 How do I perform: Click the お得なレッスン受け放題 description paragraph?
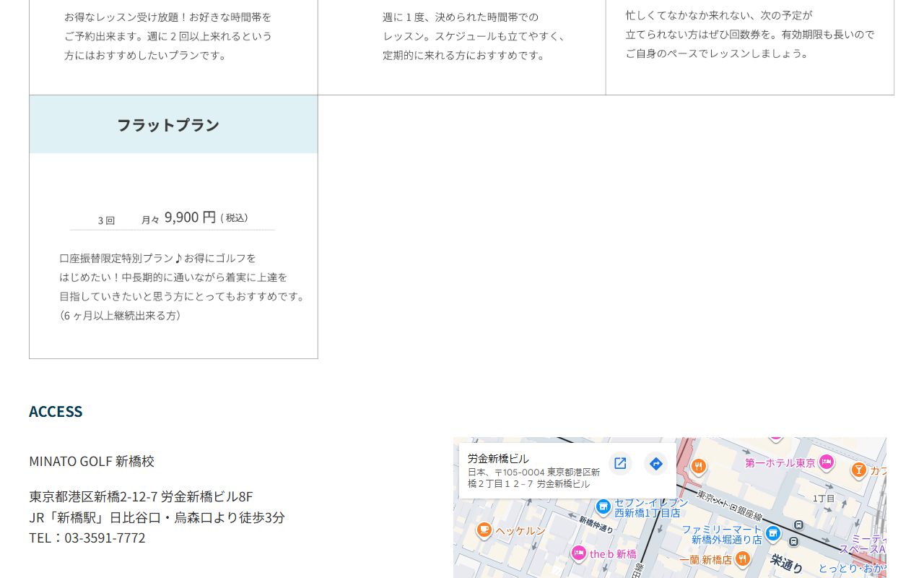coord(168,35)
